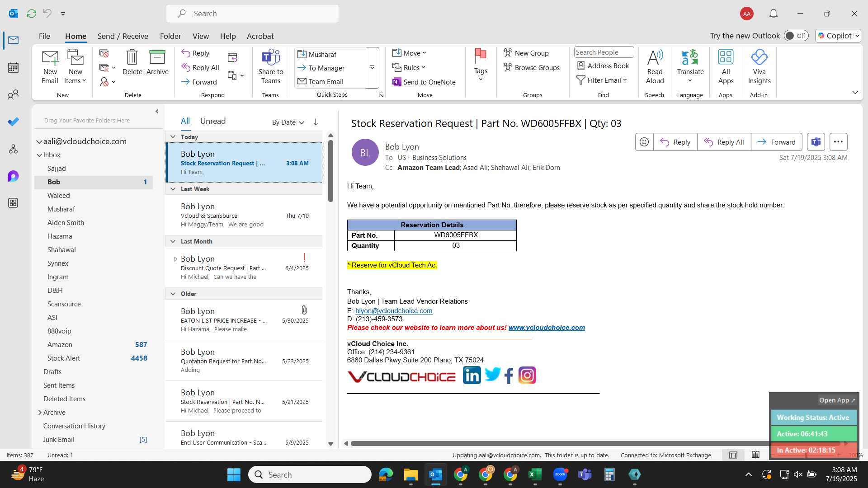The image size is (868, 488).
Task: Click Forward in the reading pane
Action: pyautogui.click(x=776, y=142)
